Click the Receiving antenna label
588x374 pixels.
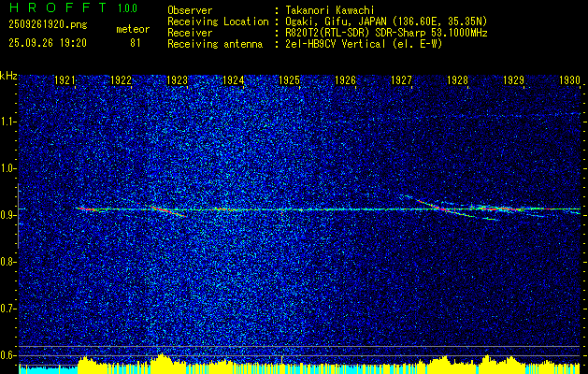(x=215, y=44)
